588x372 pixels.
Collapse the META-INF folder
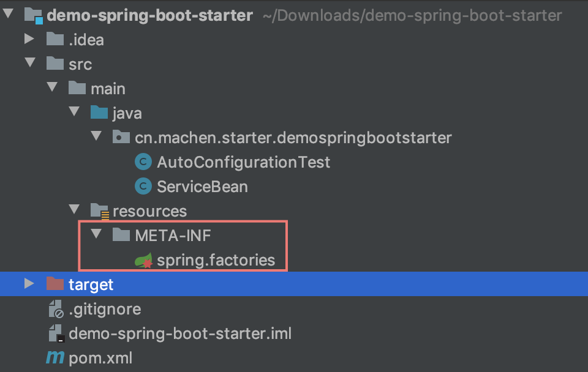tap(96, 235)
